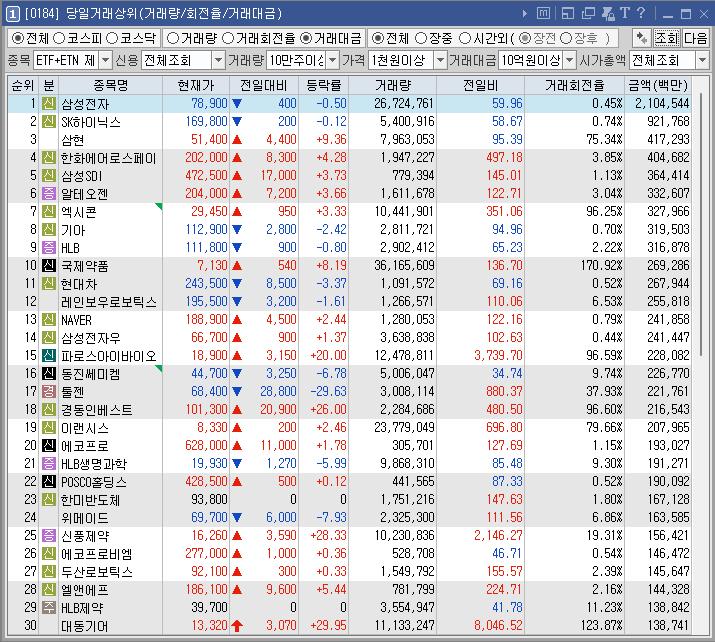The image size is (715, 642).
Task: Toggle the pin lock icon in title bar
Action: (608, 14)
